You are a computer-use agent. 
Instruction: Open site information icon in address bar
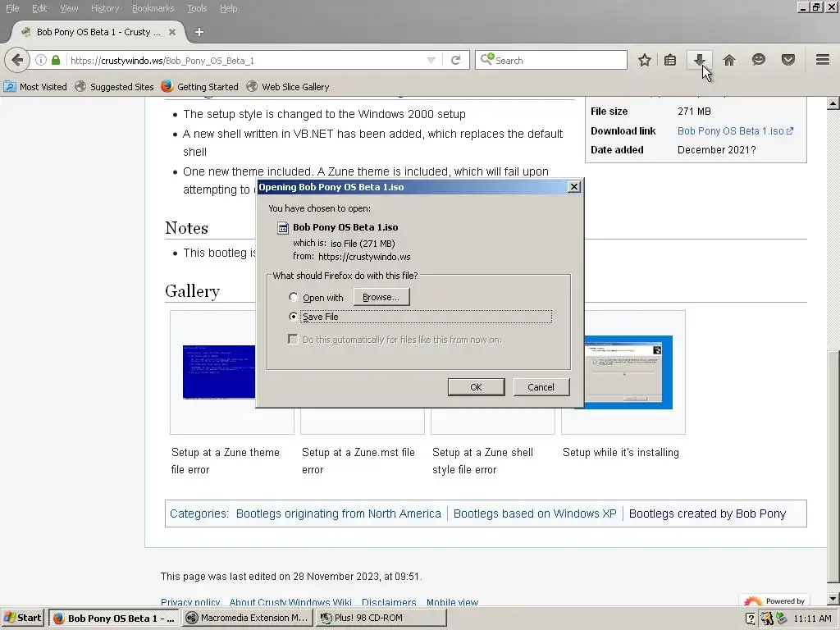click(x=41, y=60)
